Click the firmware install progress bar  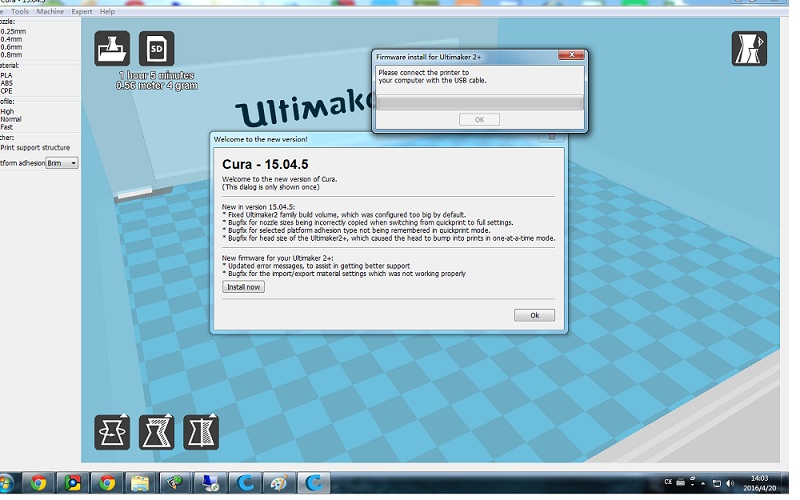tap(480, 103)
